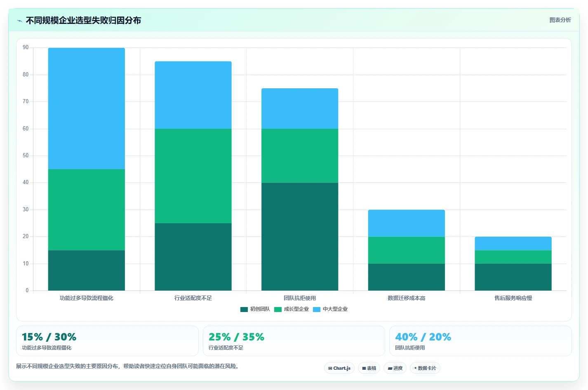Open the 40% / 20% stat card
The image size is (588, 390).
[480, 341]
